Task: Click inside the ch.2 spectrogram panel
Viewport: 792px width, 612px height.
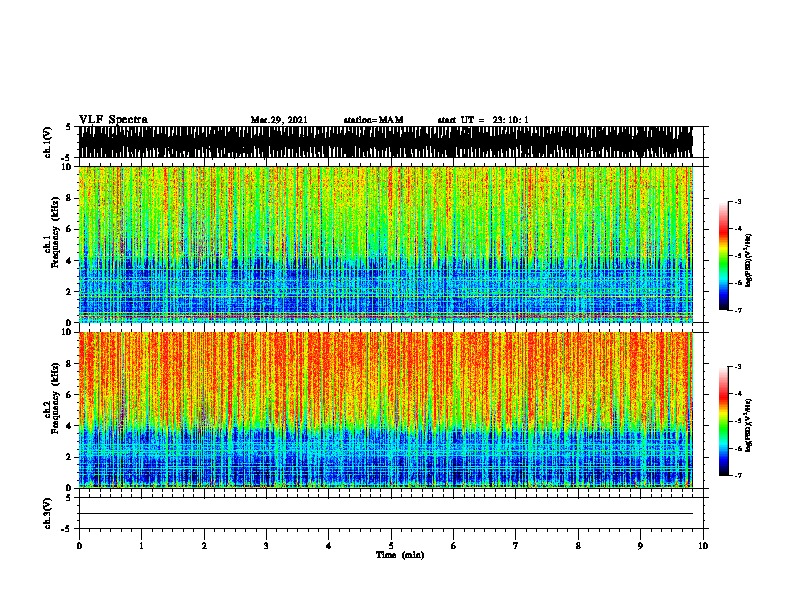Action: point(386,410)
